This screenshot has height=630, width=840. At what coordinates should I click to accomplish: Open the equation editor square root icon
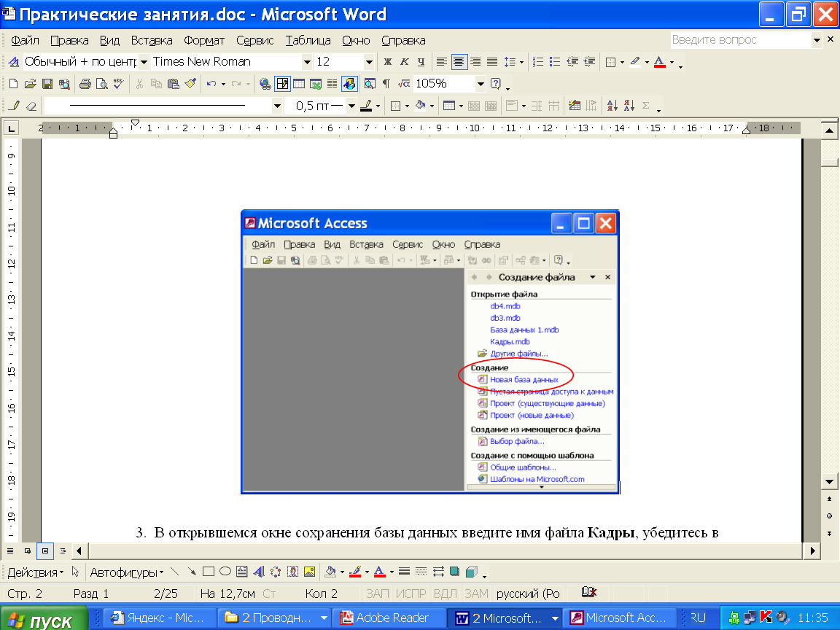coord(404,84)
